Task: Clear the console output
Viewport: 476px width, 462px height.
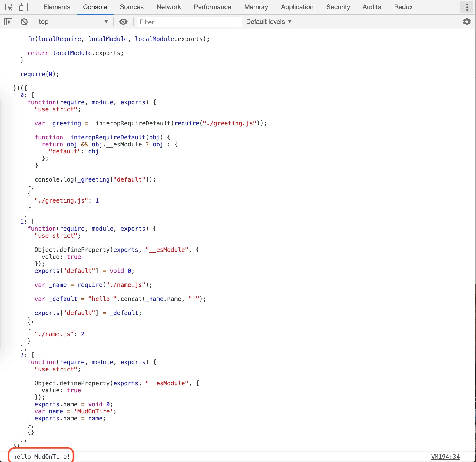Action: point(24,22)
